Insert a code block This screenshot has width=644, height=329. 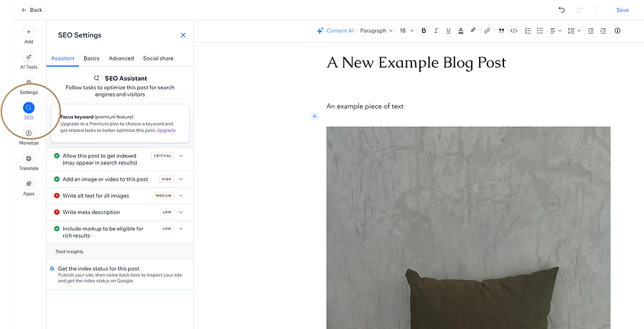(x=513, y=31)
